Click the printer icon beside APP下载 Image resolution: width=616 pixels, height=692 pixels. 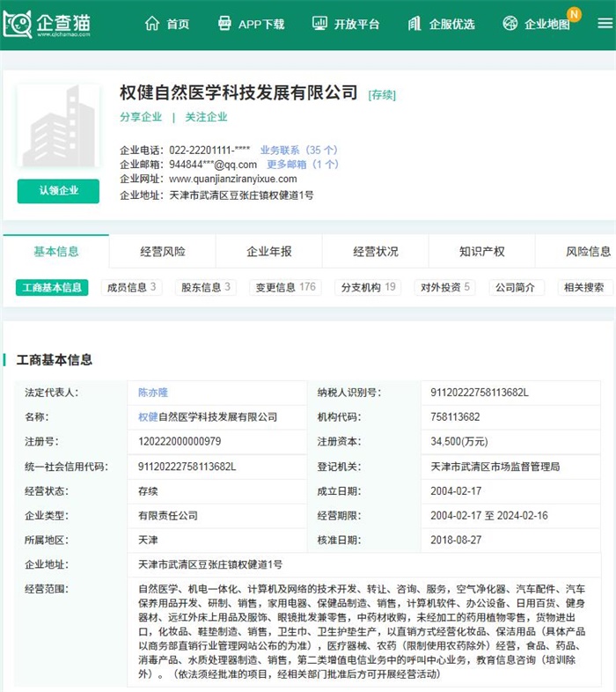click(224, 24)
